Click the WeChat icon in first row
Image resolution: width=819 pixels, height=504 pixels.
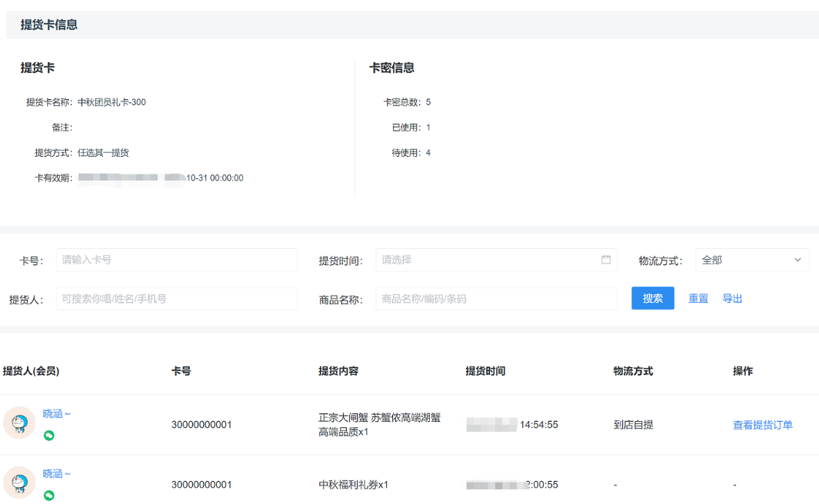click(x=49, y=436)
